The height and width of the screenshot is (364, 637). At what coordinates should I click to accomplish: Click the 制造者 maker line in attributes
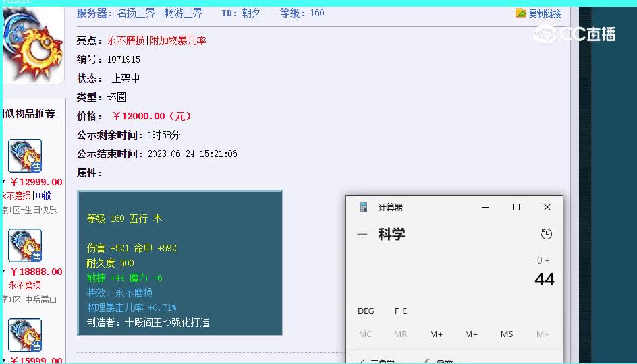(148, 323)
